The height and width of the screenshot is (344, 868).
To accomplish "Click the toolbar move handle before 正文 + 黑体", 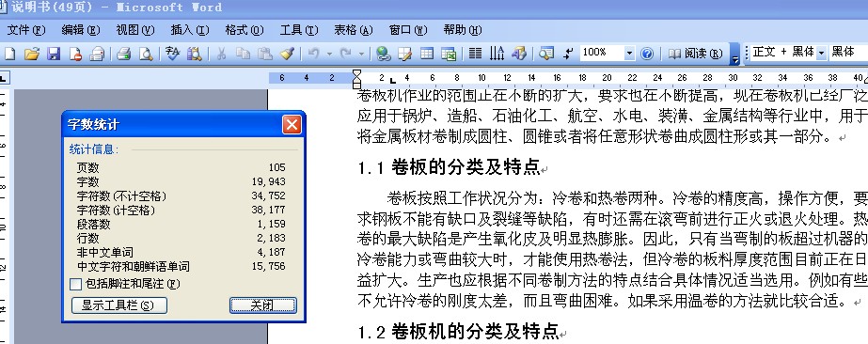I will pos(746,53).
